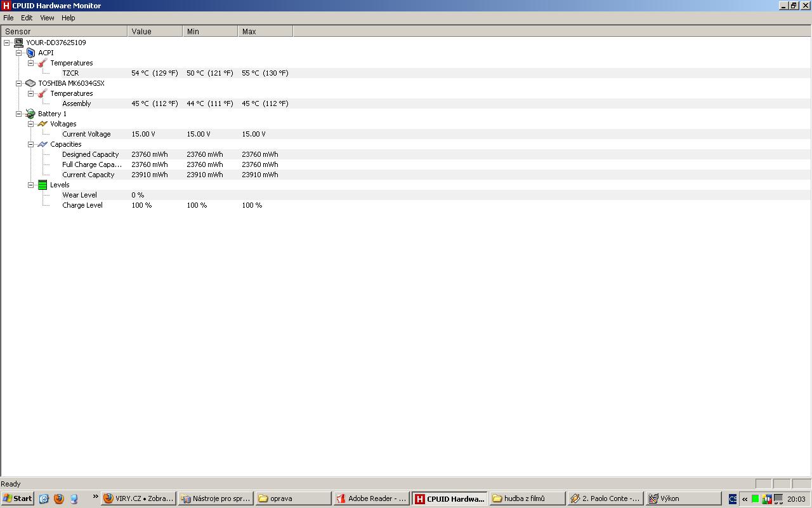This screenshot has height=508, width=812.
Task: Select the TZCR temperature row
Action: [70, 73]
